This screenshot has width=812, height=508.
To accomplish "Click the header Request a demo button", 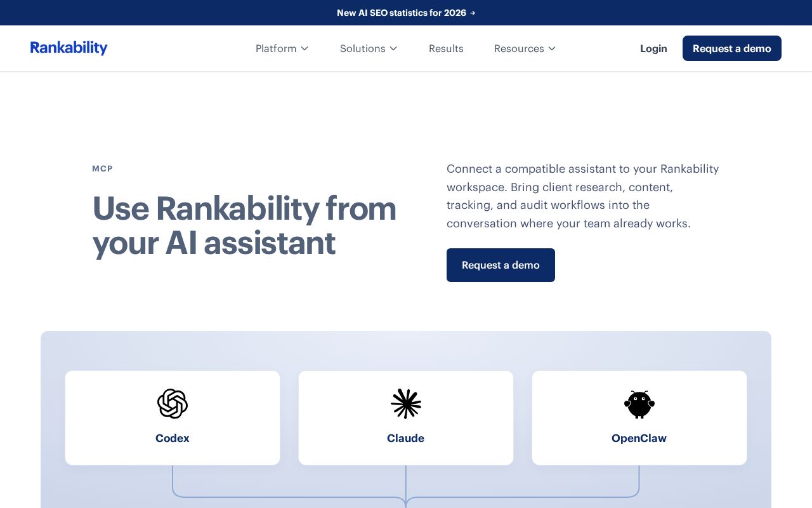I will click(732, 48).
